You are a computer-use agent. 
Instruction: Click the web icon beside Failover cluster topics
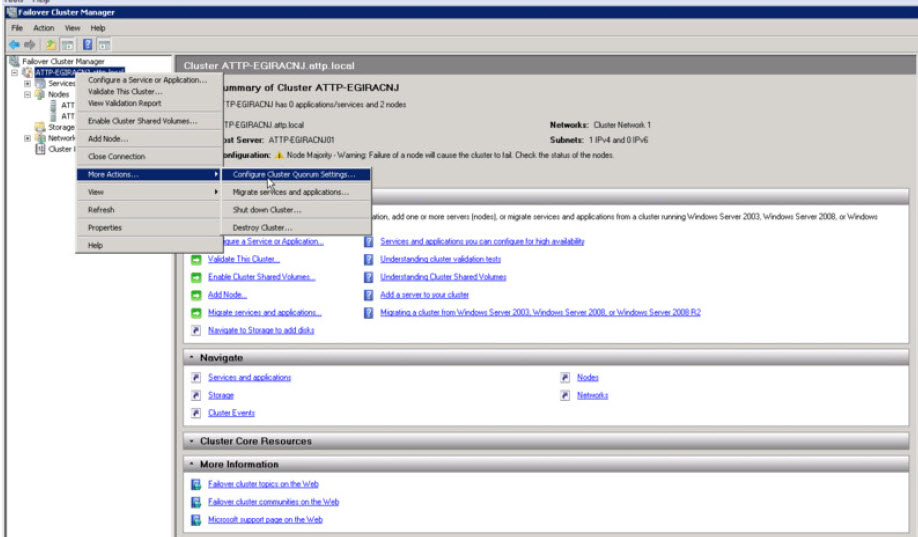pos(196,484)
